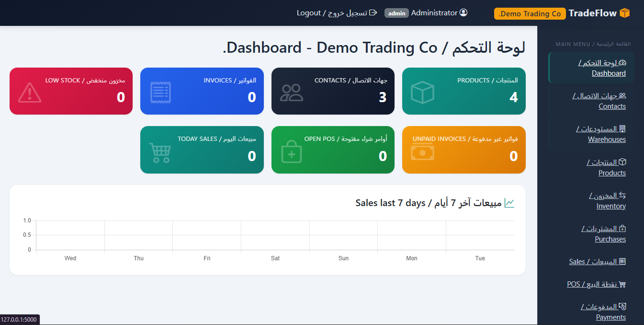Click the Inventory arrows sidebar icon
Screen dimensions: 644x325
(622, 196)
